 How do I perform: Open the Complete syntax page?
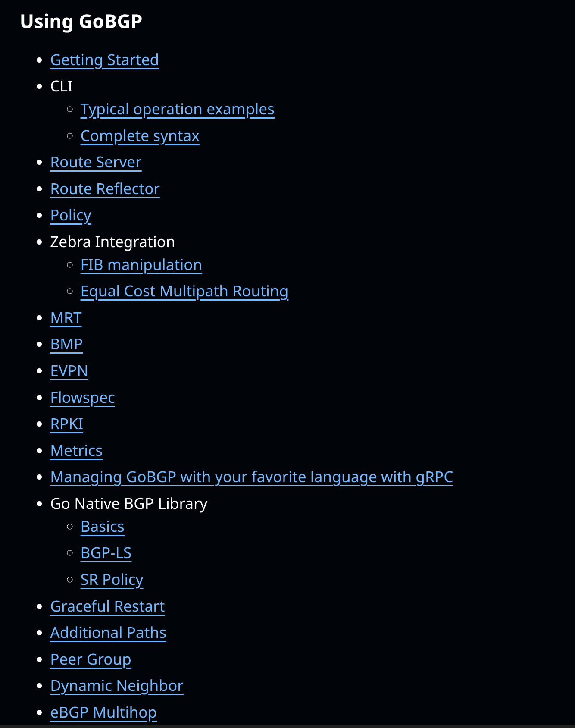(140, 136)
